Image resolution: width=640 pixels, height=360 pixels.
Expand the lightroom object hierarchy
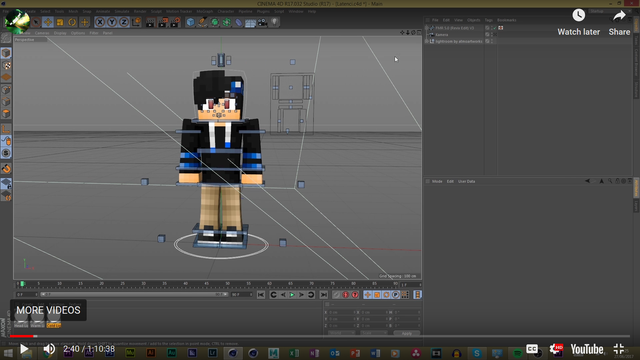(x=427, y=41)
